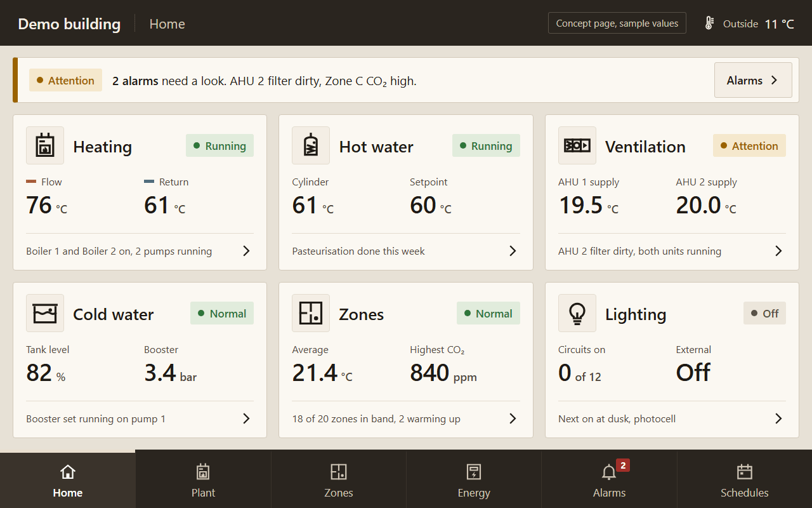This screenshot has height=508, width=812.
Task: Click the Zones icon in bottom nav
Action: (x=339, y=472)
